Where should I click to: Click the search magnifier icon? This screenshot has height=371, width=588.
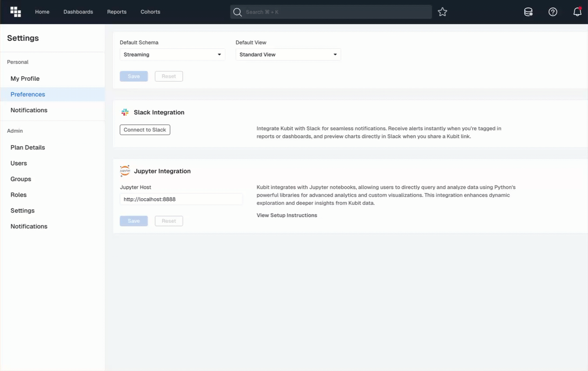[x=237, y=12]
